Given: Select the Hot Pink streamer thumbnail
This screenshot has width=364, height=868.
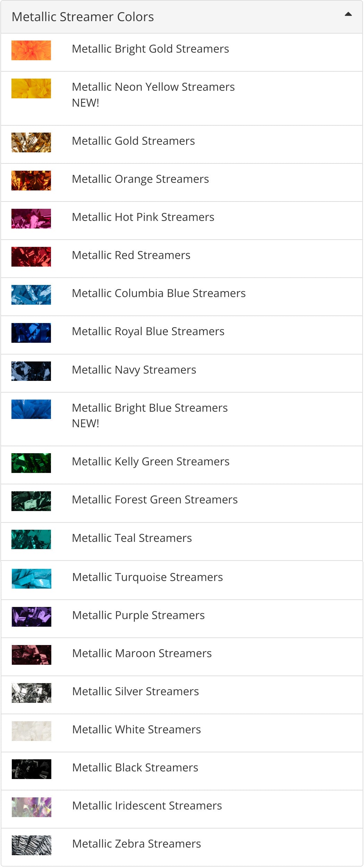Looking at the screenshot, I should point(31,219).
